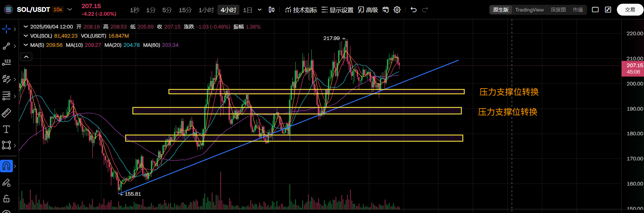Select the text annotation tool
This screenshot has height=213, width=644.
coord(6,129)
